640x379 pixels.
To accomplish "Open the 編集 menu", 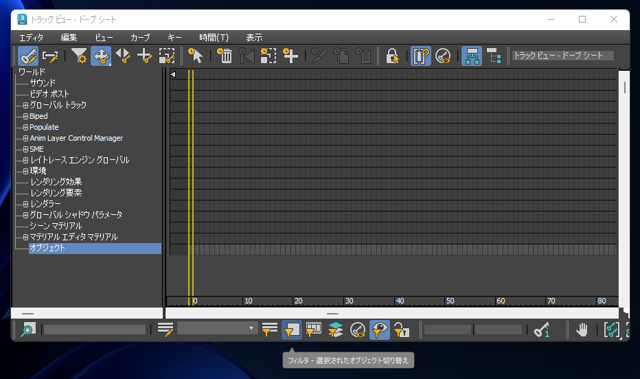I will (x=69, y=38).
